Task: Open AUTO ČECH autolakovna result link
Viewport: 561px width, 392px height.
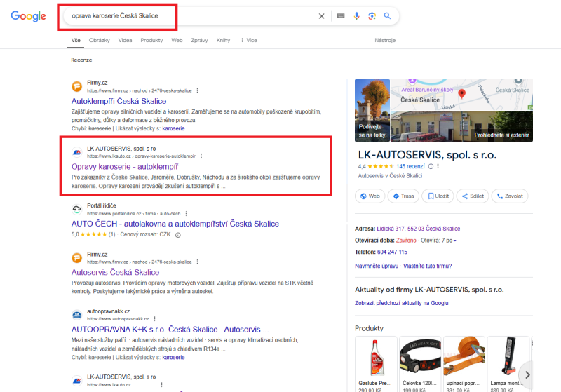Action: (175, 224)
